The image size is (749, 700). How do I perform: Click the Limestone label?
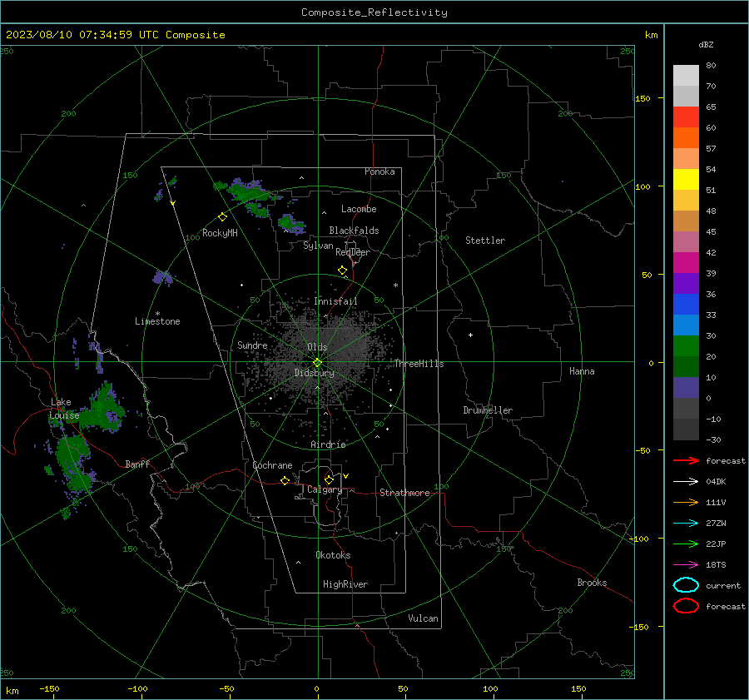[x=157, y=321]
